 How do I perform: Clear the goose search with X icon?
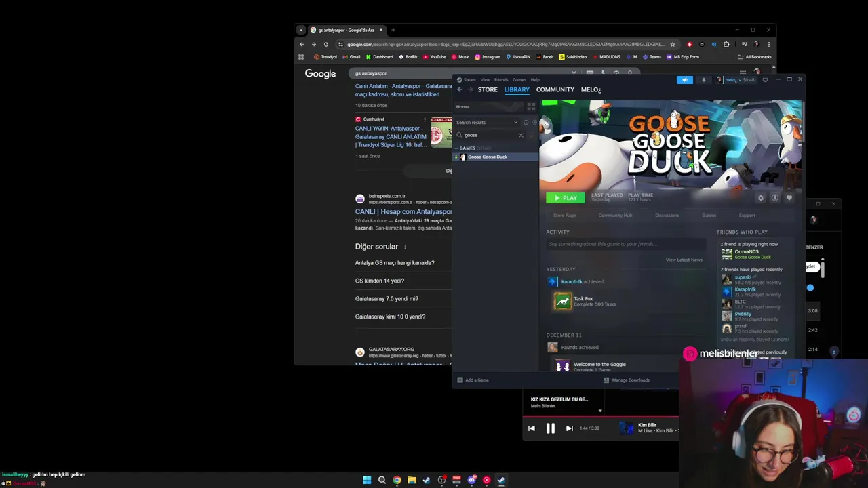(x=521, y=135)
